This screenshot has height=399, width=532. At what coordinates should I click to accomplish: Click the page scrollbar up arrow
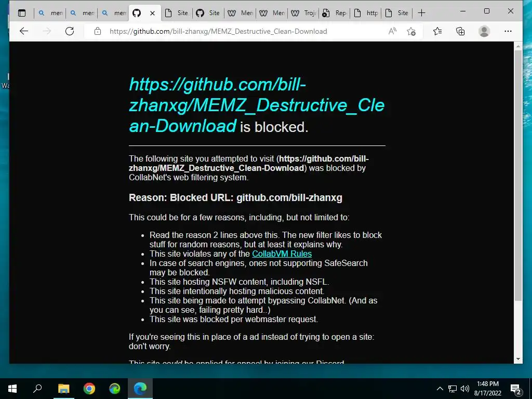pyautogui.click(x=518, y=46)
